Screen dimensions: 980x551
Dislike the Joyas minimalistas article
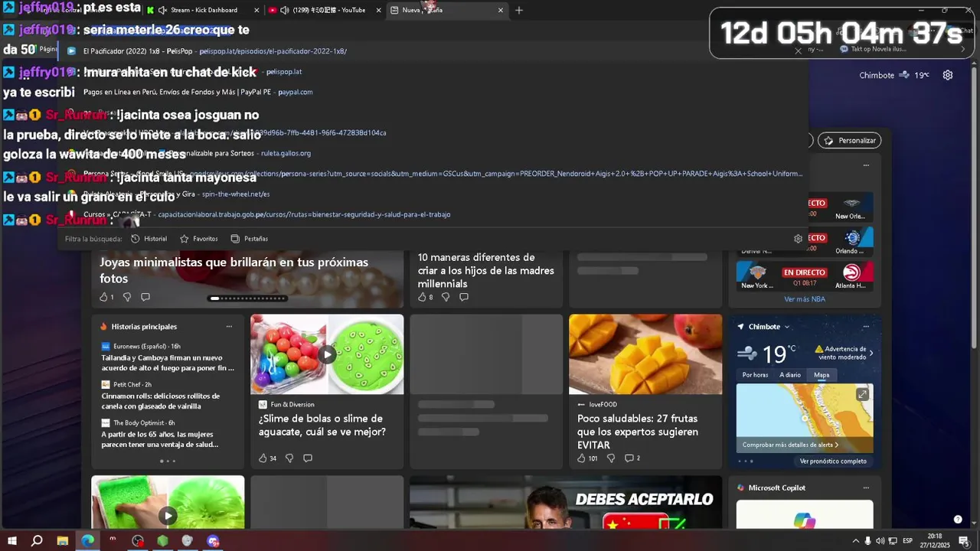click(127, 297)
